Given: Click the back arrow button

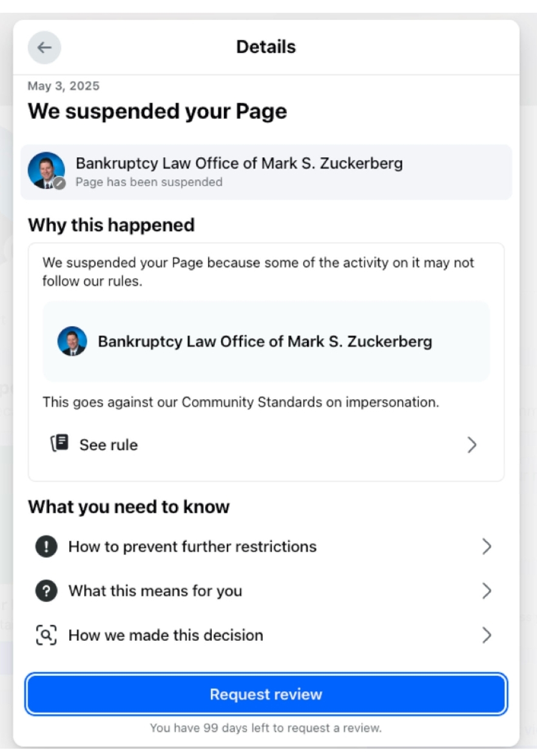Looking at the screenshot, I should tap(44, 47).
